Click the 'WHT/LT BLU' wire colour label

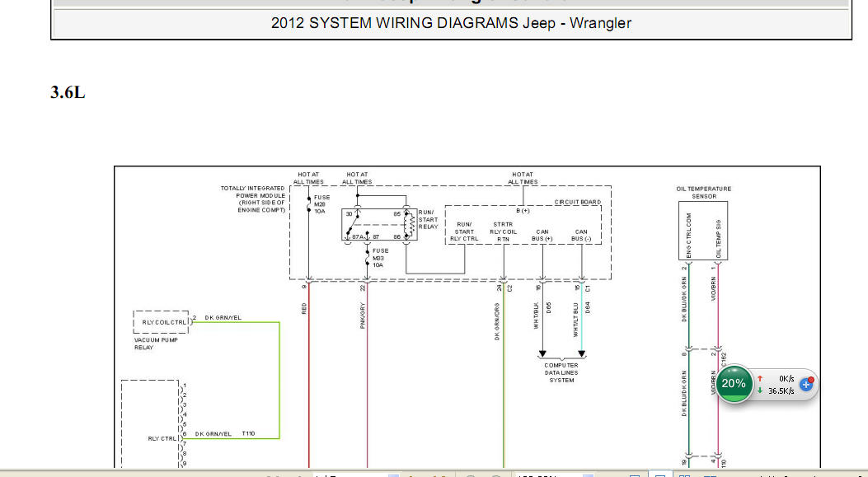pos(575,320)
